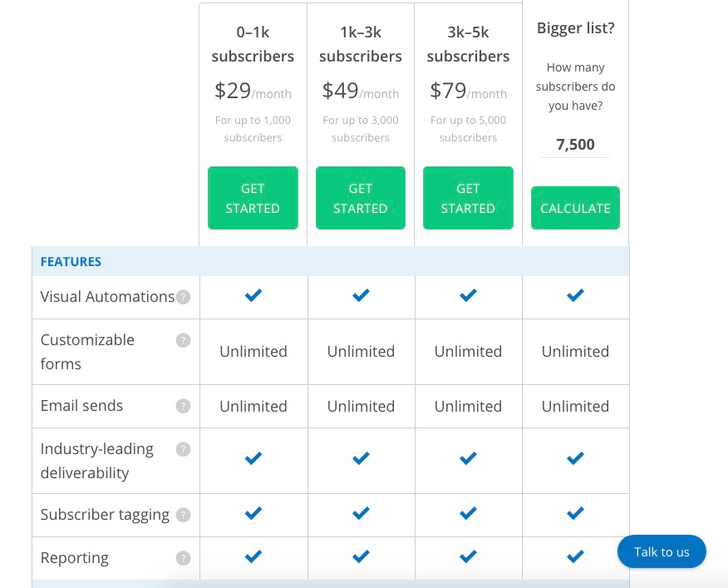Click the Calculate button
This screenshot has height=588, width=728.
(x=575, y=208)
